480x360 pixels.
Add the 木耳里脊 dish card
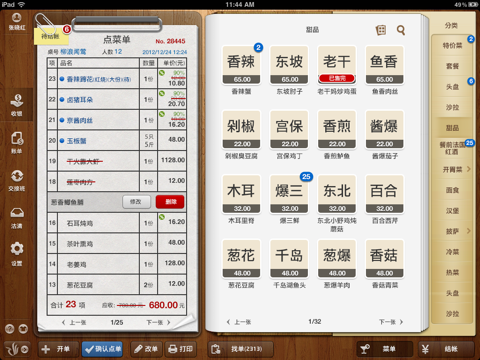point(241,195)
